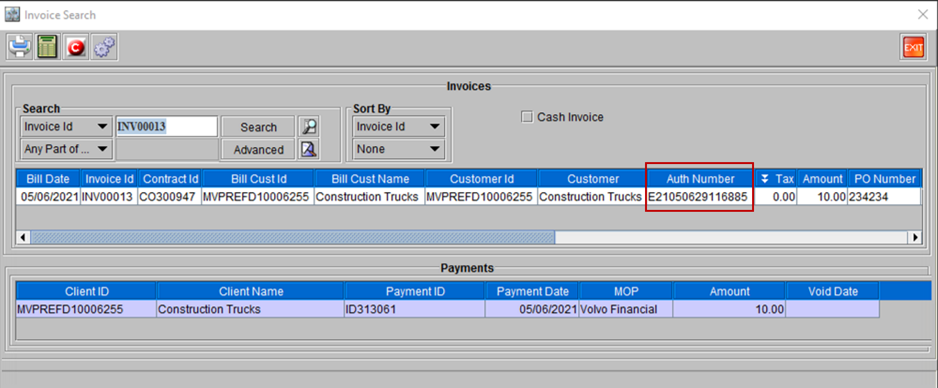Click the PO Number column header
Screen dimensions: 938x388
point(885,179)
